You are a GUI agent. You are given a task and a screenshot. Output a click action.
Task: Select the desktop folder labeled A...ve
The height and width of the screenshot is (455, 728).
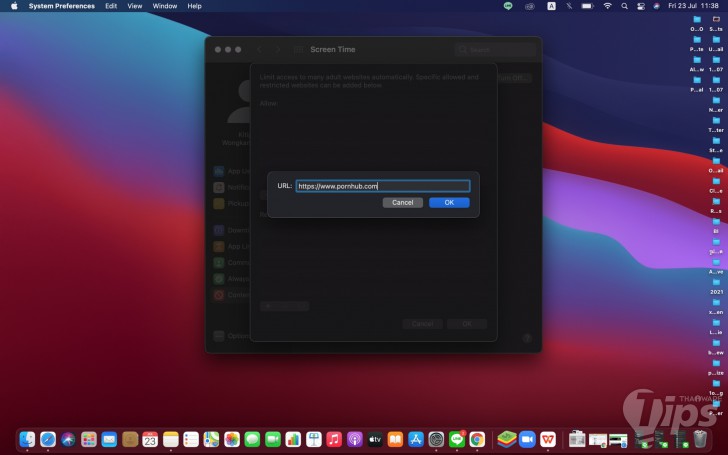[716, 266]
